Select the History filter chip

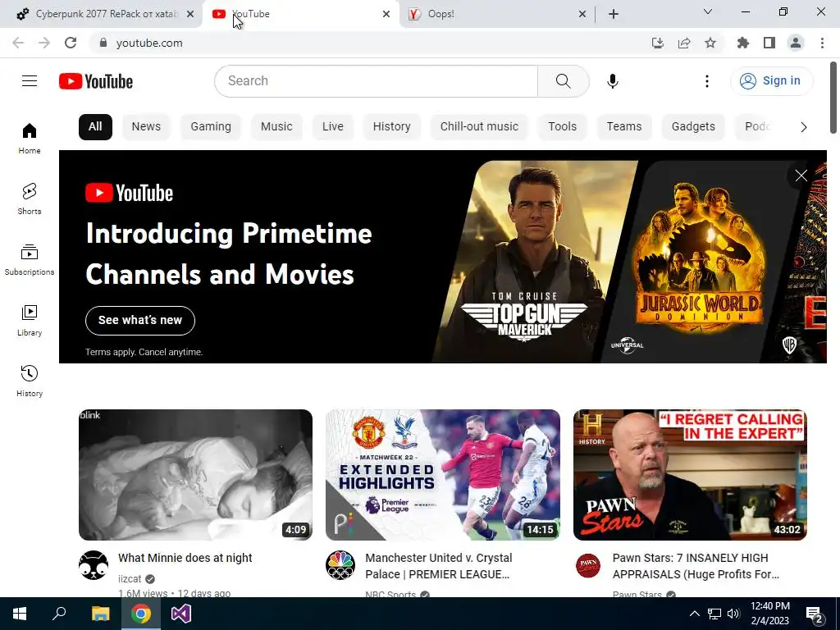pyautogui.click(x=391, y=127)
